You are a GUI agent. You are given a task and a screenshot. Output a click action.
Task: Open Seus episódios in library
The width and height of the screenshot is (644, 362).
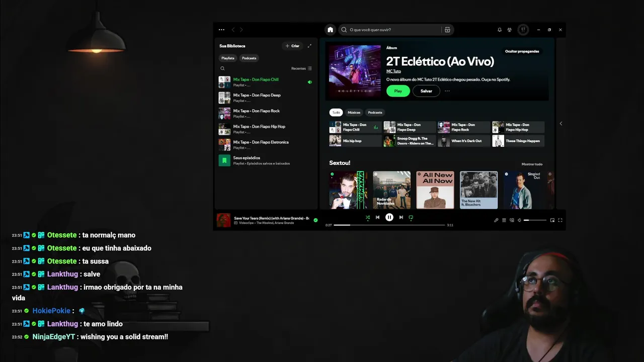pos(266,160)
